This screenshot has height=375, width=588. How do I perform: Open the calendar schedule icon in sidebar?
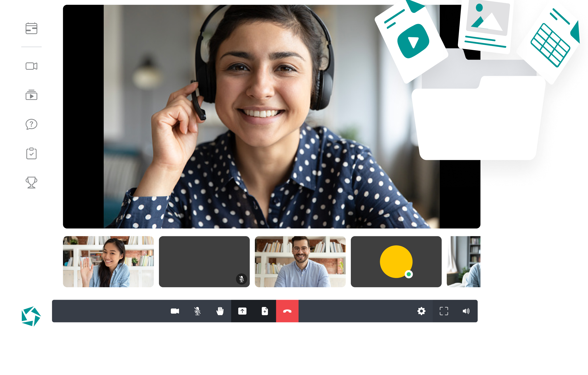(x=31, y=28)
